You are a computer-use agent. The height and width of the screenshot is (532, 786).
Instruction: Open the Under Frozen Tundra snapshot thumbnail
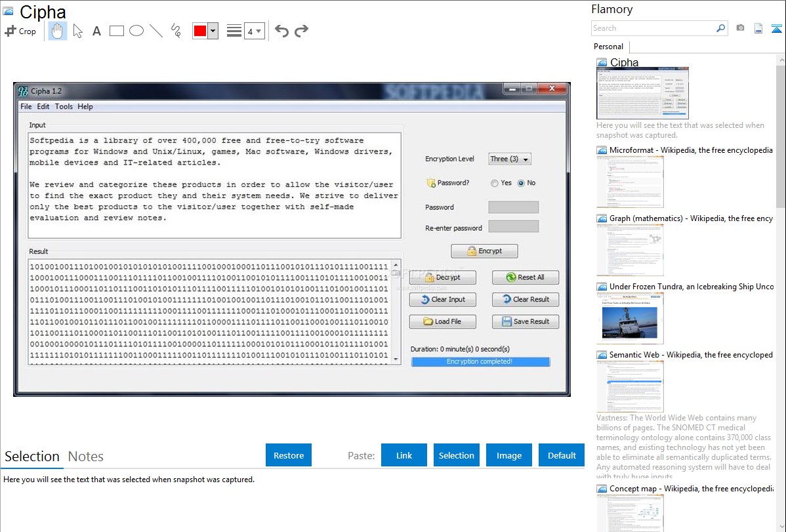click(x=630, y=317)
